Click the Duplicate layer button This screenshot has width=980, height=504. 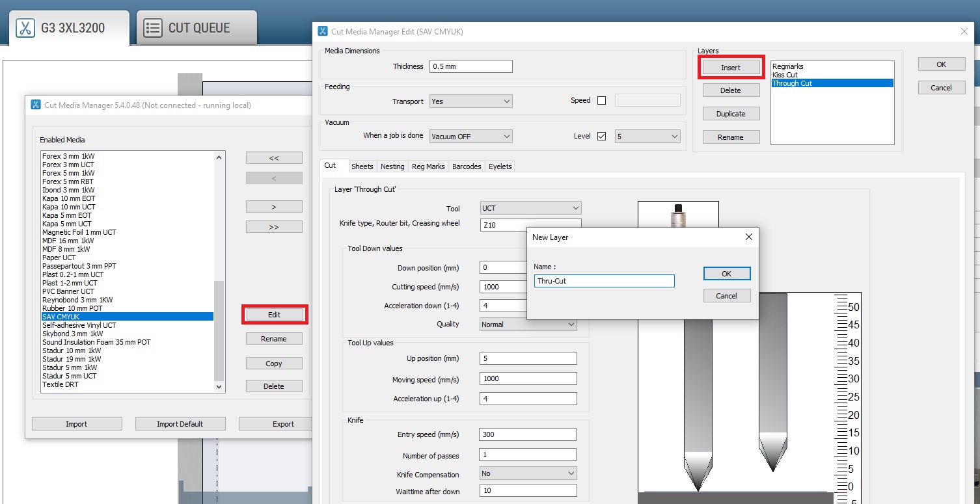(731, 114)
